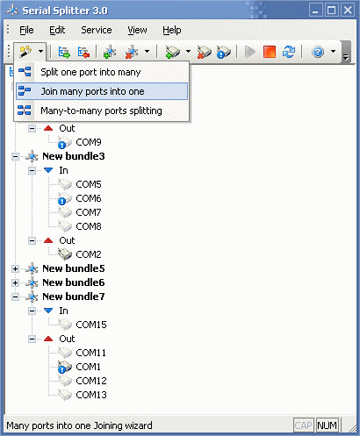The width and height of the screenshot is (360, 436).
Task: Click the red up triangle beside bundle7 Out
Action: point(48,339)
